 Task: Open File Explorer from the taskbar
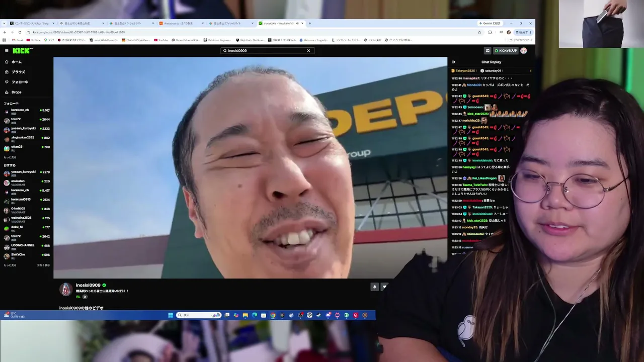(x=245, y=315)
